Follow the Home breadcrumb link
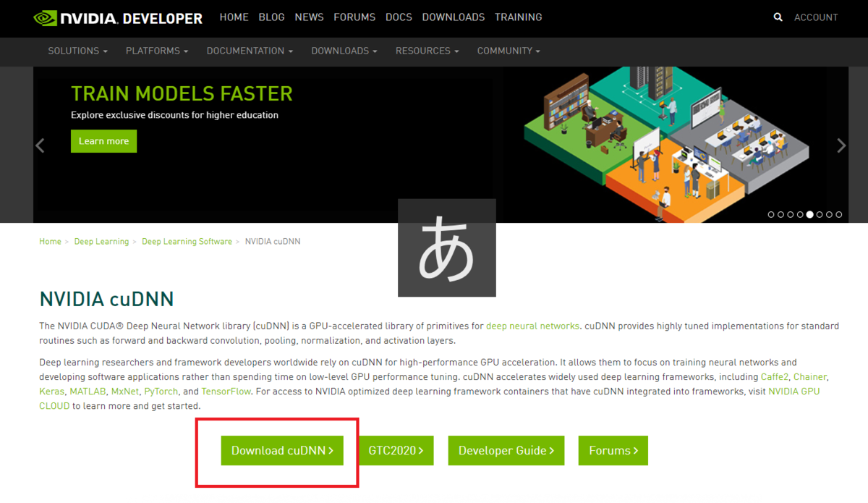 point(50,242)
